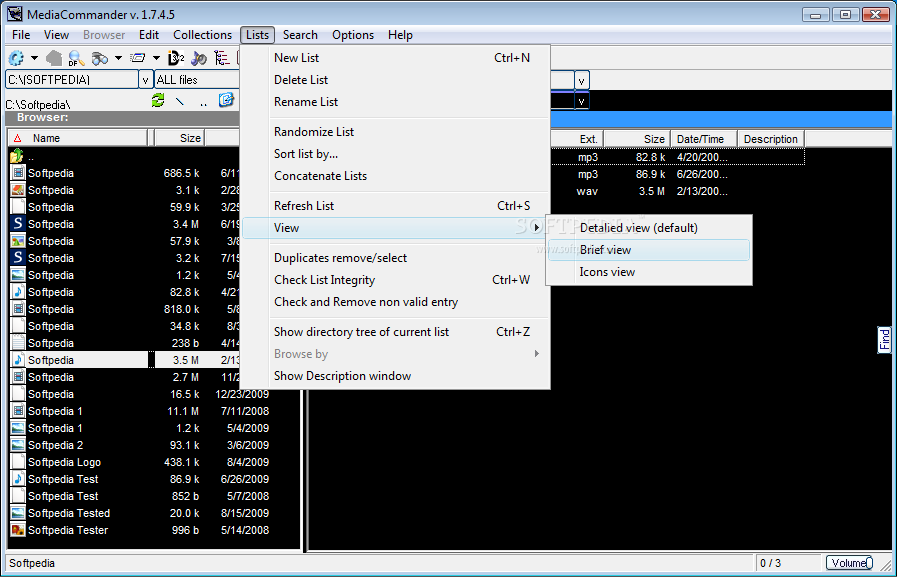Go up with the two-dots button

coord(203,103)
